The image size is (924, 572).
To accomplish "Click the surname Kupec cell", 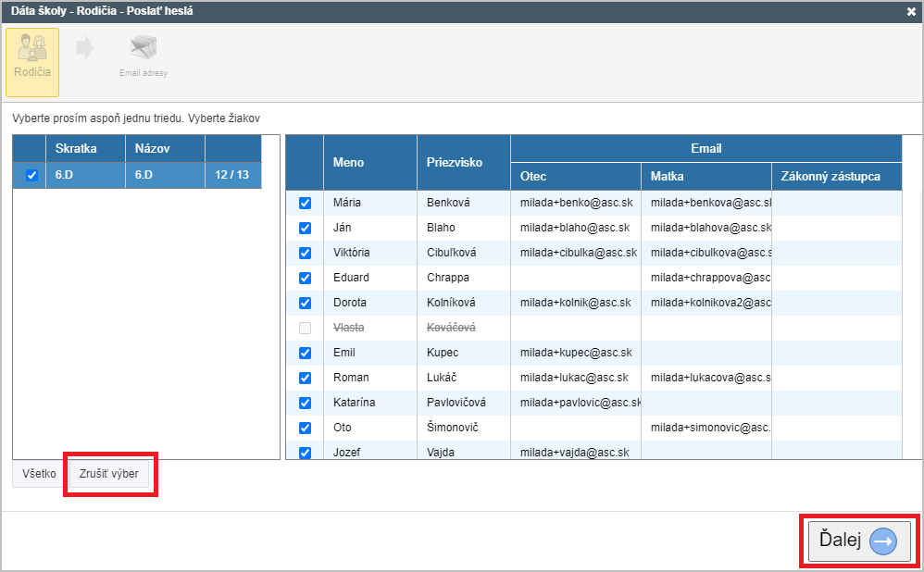I will pyautogui.click(x=463, y=353).
